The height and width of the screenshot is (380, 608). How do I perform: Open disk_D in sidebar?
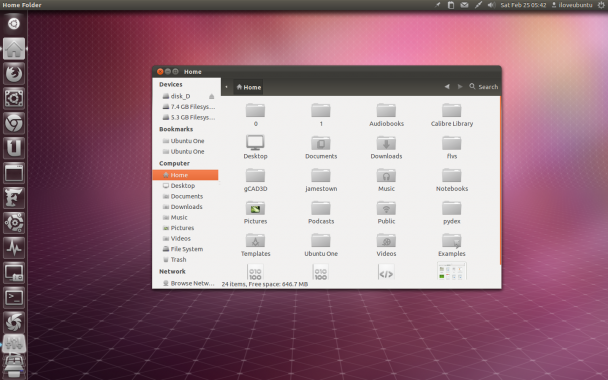181,96
